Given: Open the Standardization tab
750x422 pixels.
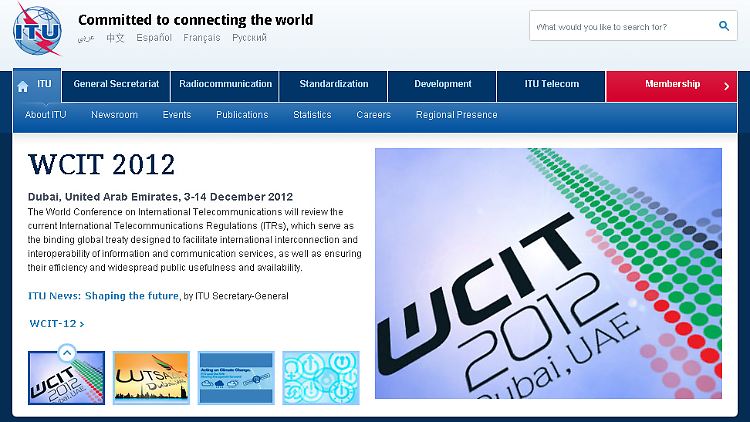Looking at the screenshot, I should click(333, 86).
